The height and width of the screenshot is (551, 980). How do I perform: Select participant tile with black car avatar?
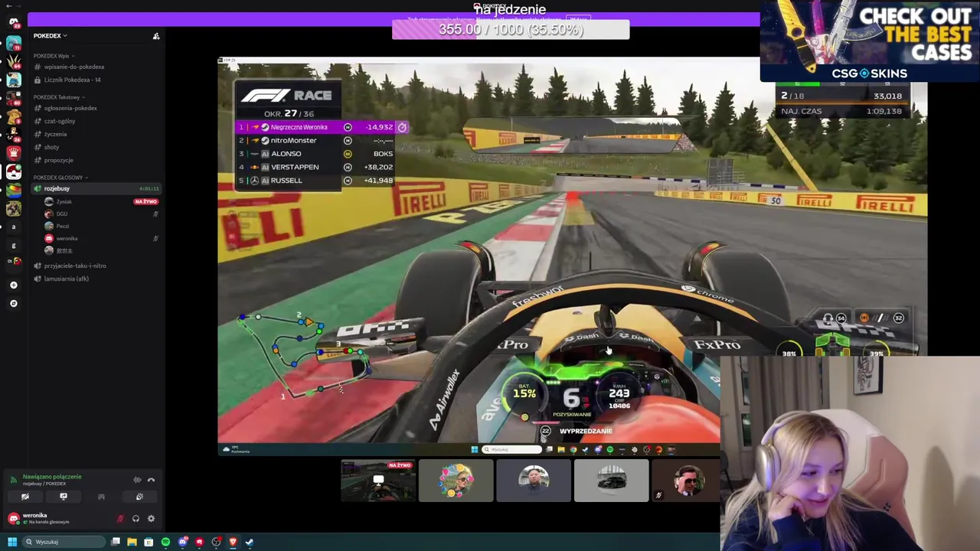click(611, 481)
